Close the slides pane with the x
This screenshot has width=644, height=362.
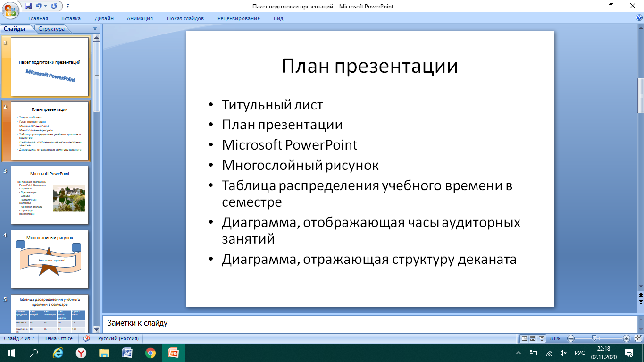click(95, 29)
